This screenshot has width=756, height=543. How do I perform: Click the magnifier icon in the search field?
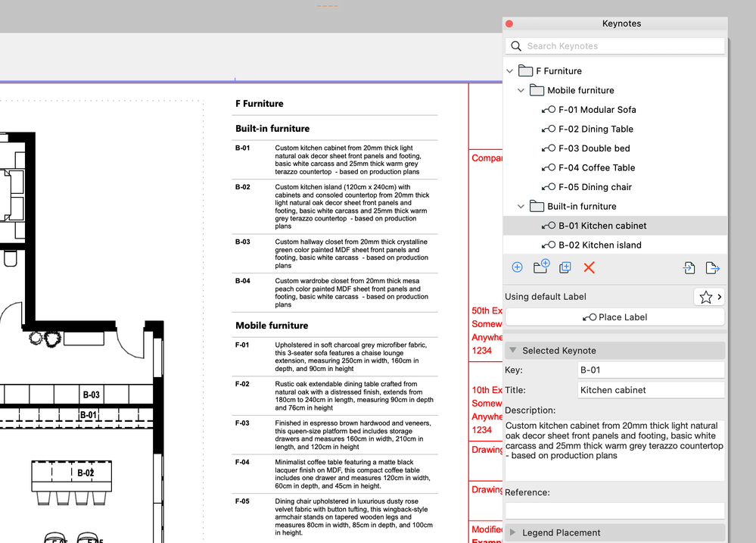[x=515, y=45]
